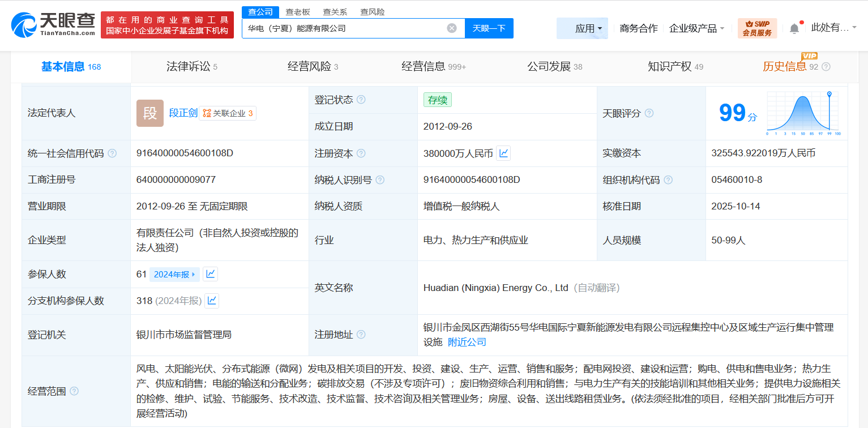
Task: Switch to the 法律诉讼 tab
Action: coord(189,66)
